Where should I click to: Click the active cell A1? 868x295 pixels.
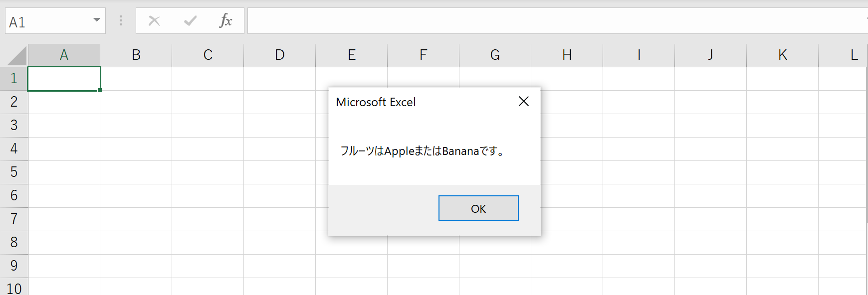(x=64, y=79)
